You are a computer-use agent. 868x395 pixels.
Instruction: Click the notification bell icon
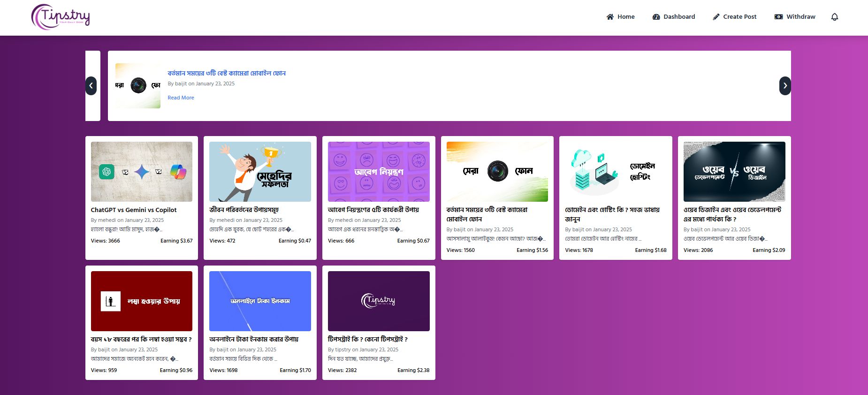[834, 17]
